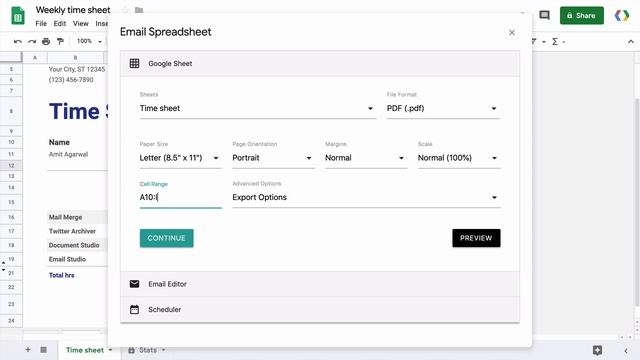640x360 pixels.
Task: Collapse side panel with the arrow icon
Action: [626, 350]
